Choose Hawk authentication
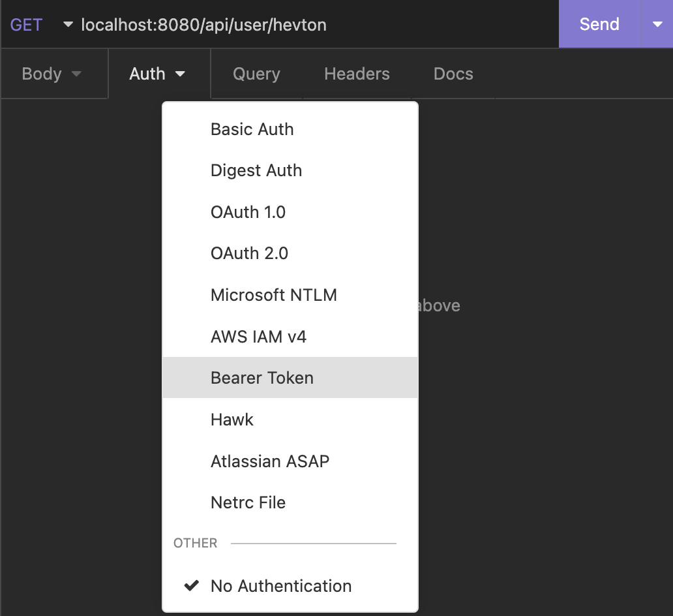673x616 pixels. click(232, 420)
